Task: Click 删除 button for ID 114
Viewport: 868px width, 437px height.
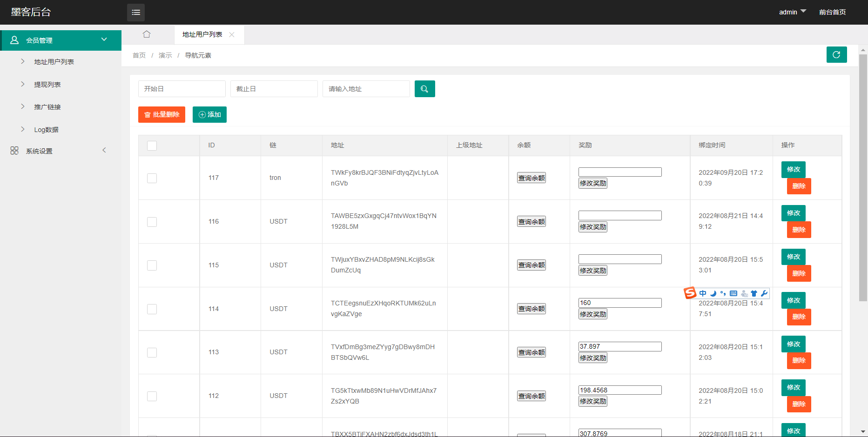Action: pos(799,317)
